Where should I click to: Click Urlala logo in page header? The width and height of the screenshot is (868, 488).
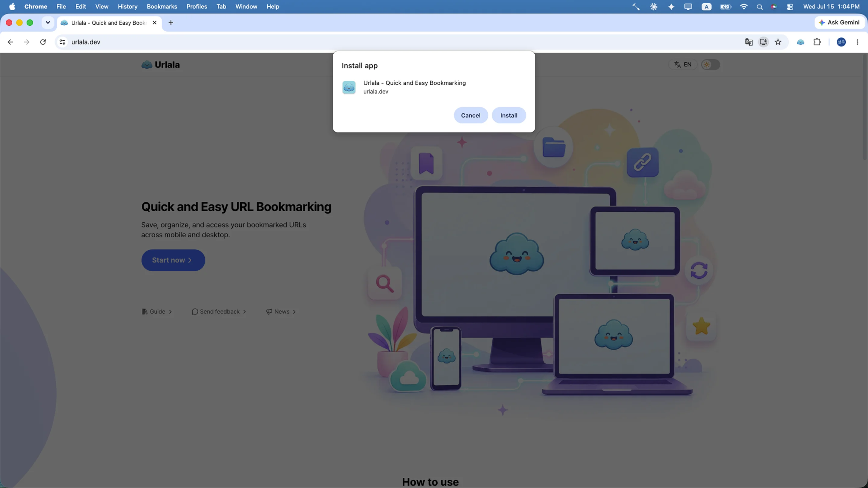click(x=160, y=65)
